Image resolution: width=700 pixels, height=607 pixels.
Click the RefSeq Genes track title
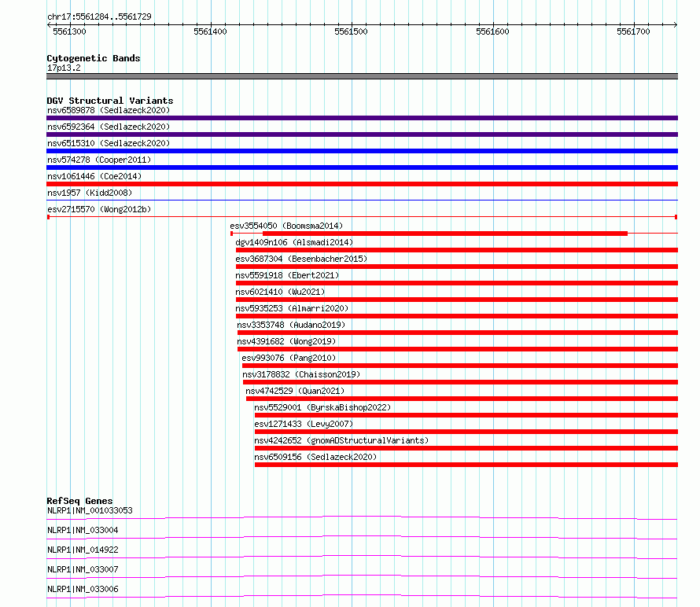coord(79,501)
